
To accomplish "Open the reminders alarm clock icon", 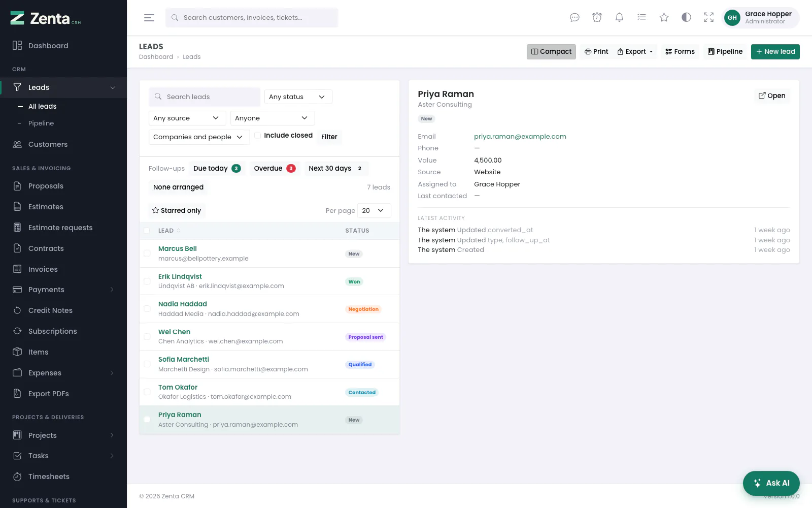I will tap(597, 18).
